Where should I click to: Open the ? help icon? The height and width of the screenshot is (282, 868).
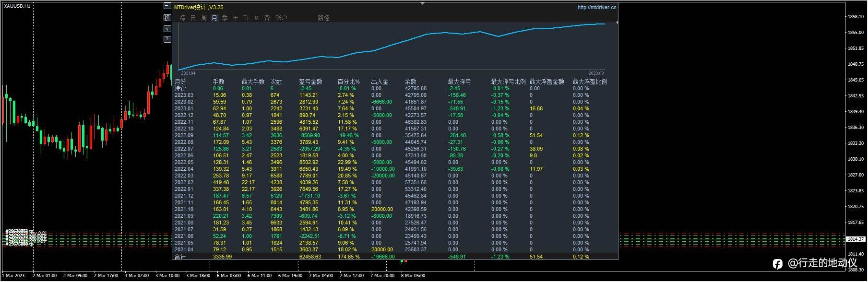[167, 39]
